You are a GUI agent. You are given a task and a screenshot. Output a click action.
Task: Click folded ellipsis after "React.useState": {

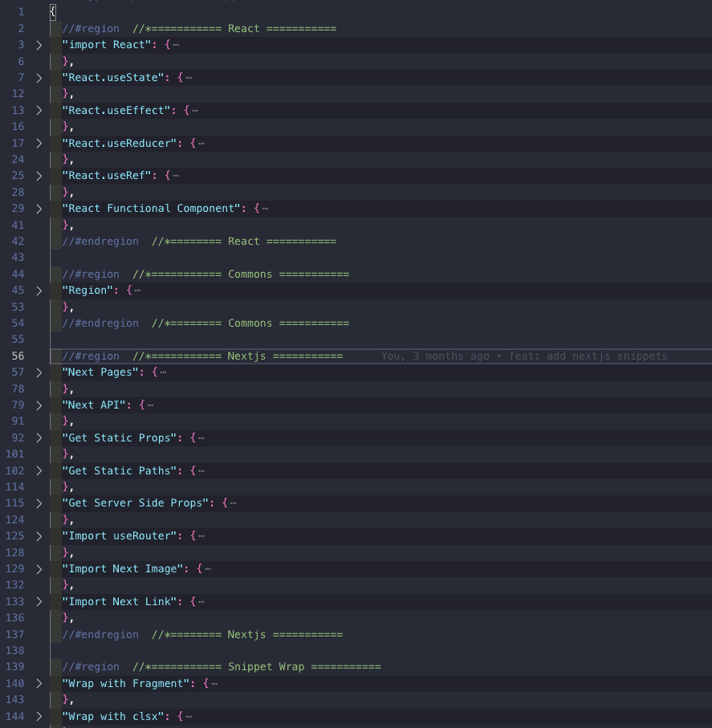pos(189,78)
